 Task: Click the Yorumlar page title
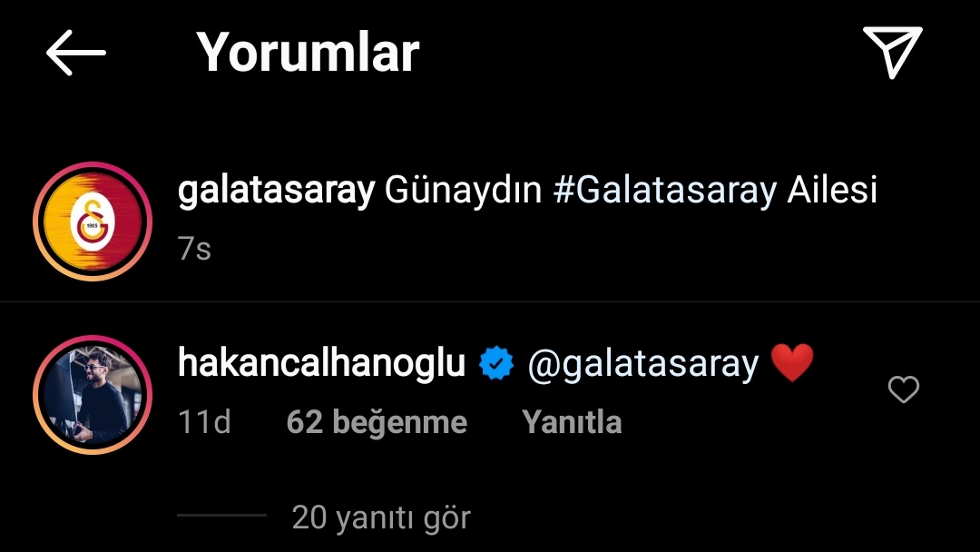(308, 53)
